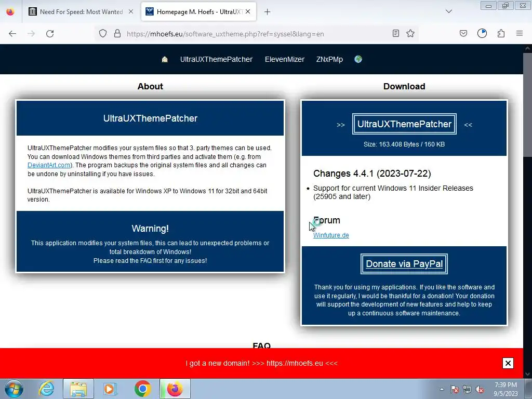Go to site home via house icon
532x399 pixels.
[x=165, y=59]
